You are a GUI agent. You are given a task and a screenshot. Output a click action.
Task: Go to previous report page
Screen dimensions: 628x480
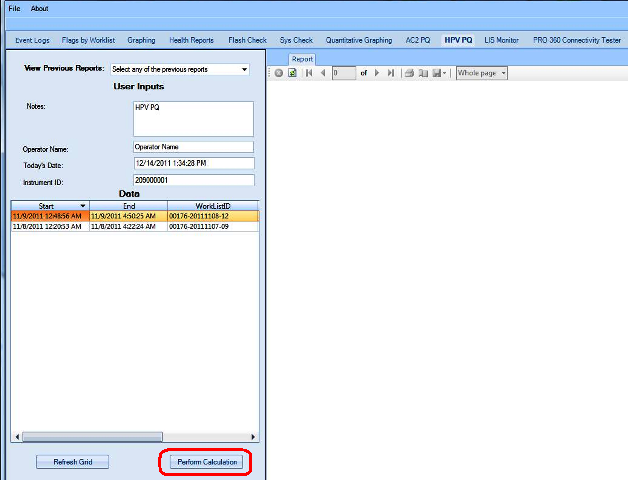pyautogui.click(x=322, y=74)
